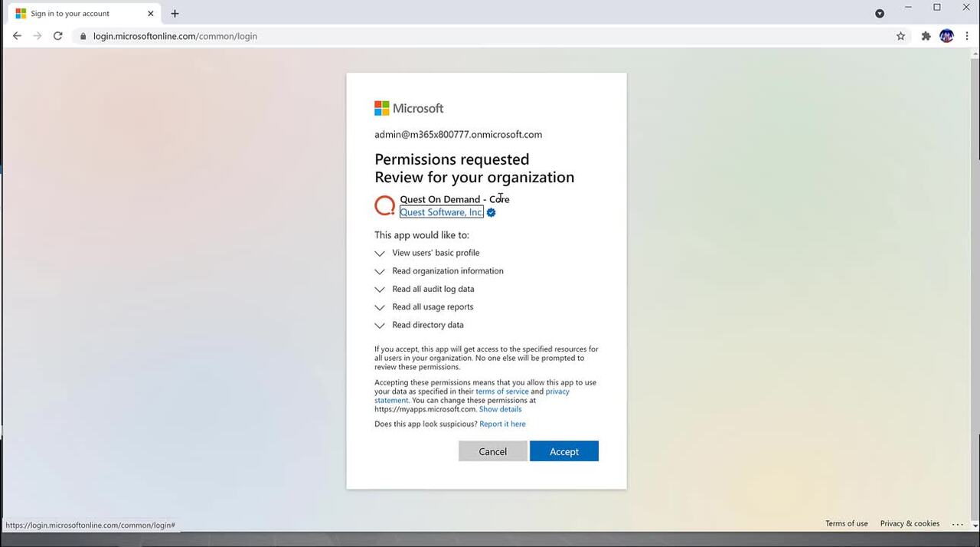Open the footer 'Privacy & cookies' link
980x547 pixels.
pyautogui.click(x=910, y=524)
